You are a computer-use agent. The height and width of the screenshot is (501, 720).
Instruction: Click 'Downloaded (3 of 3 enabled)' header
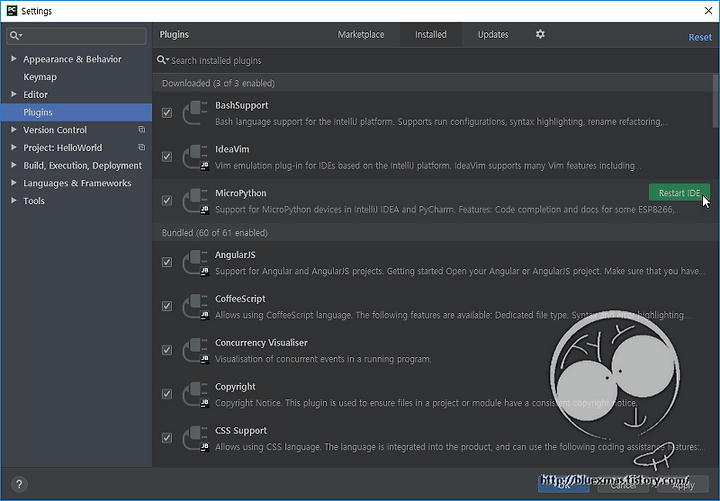coord(218,83)
